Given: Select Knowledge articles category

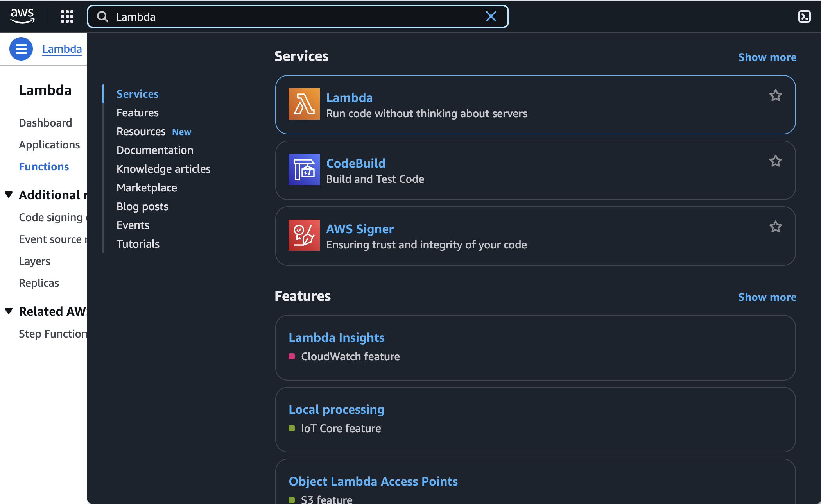Looking at the screenshot, I should 163,169.
